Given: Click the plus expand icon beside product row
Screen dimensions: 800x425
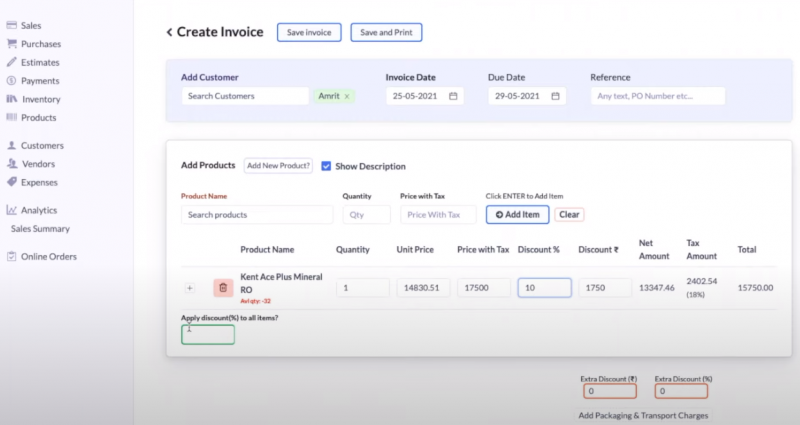Looking at the screenshot, I should coord(190,288).
